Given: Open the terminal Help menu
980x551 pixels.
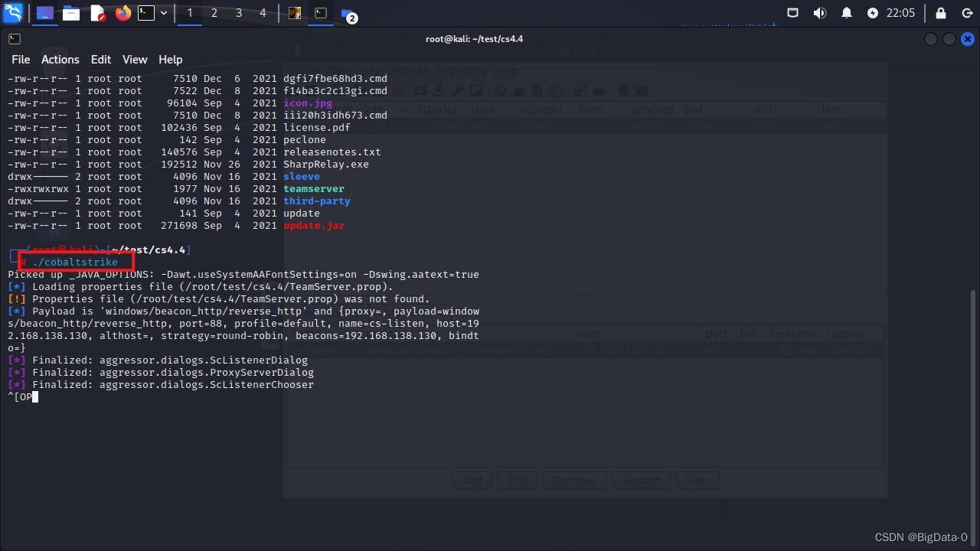Looking at the screenshot, I should [x=170, y=60].
